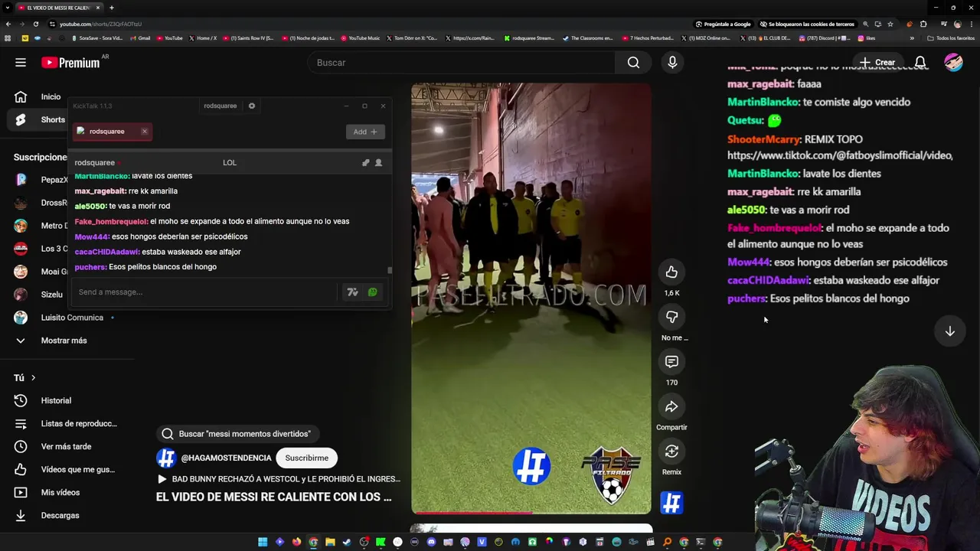
Task: Open the KickTalk pinned message icon
Action: (365, 162)
